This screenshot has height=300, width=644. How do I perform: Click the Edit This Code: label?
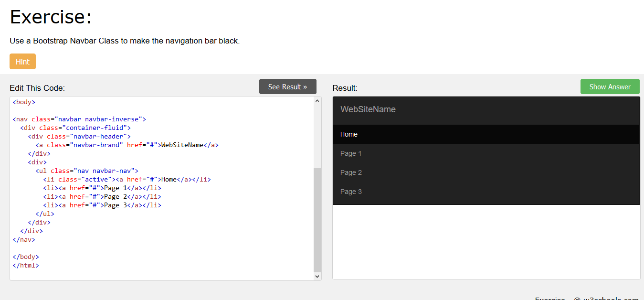[x=37, y=88]
